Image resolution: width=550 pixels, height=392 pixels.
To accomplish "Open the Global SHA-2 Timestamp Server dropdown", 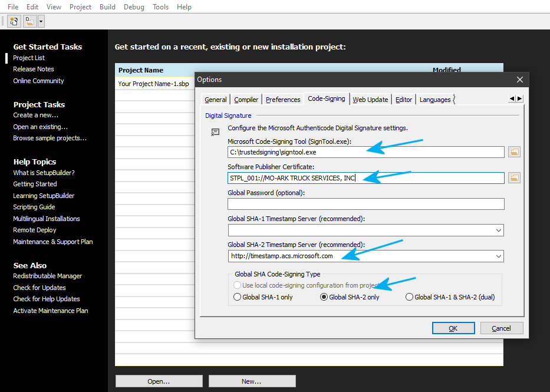I will [x=499, y=256].
